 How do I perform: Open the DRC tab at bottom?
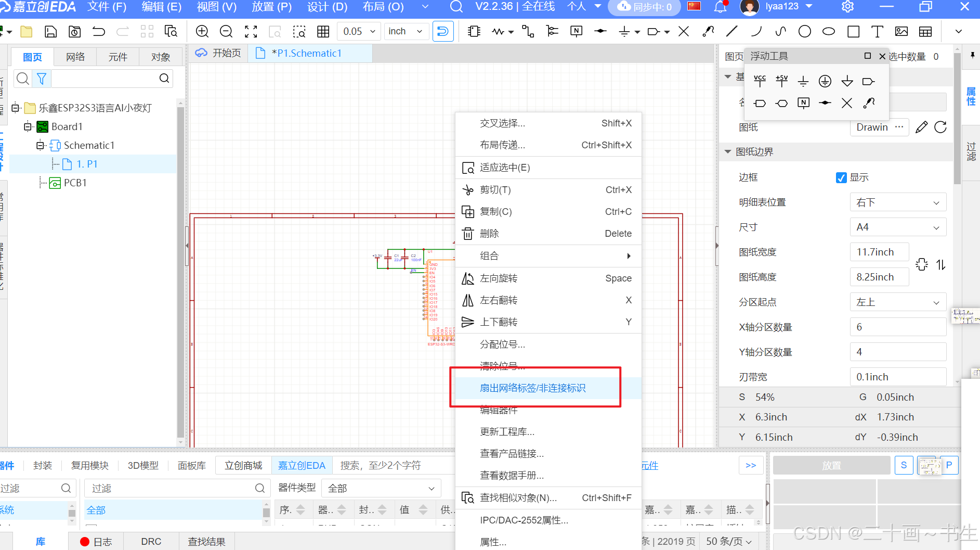coord(151,542)
